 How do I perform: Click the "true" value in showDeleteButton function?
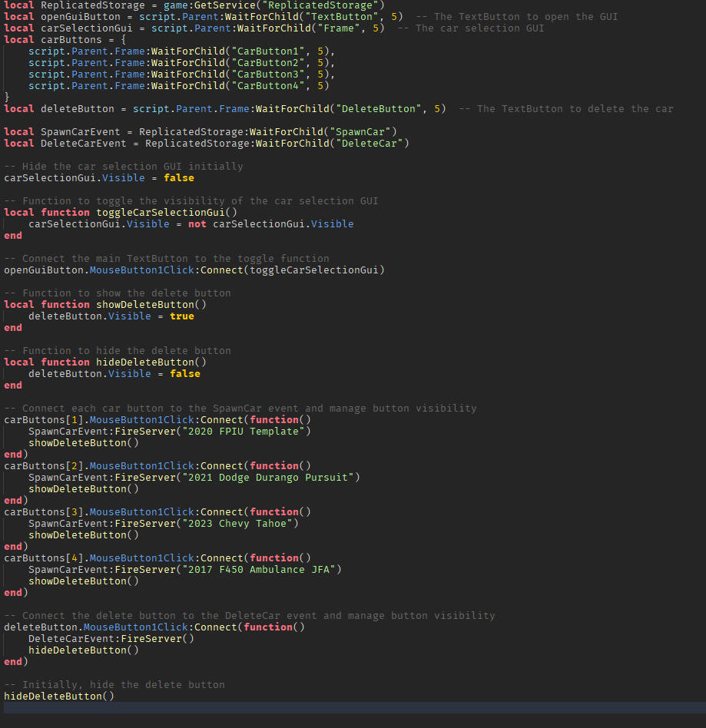182,316
